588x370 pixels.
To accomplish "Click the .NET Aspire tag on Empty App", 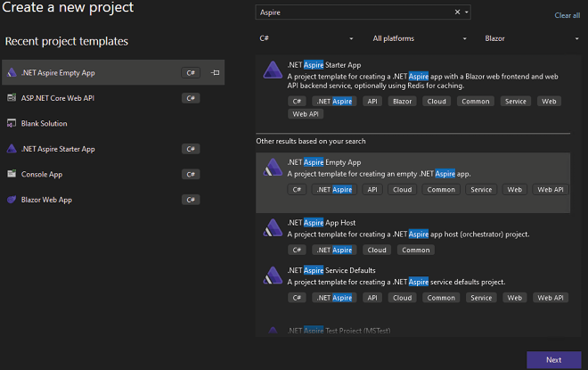I will click(x=334, y=190).
